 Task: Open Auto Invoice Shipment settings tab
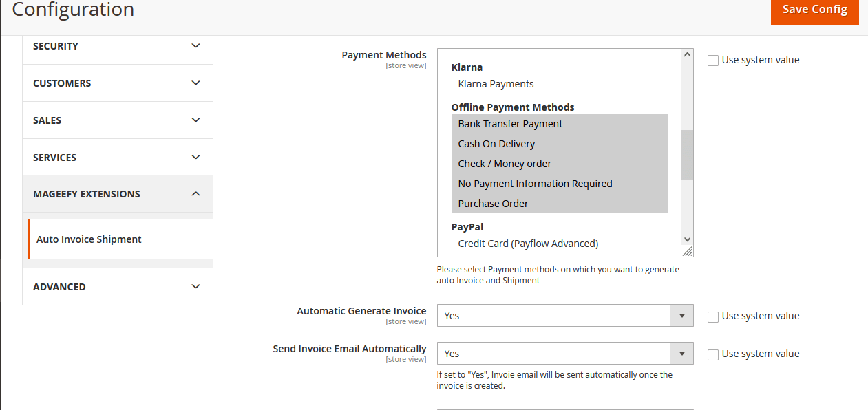pos(89,239)
